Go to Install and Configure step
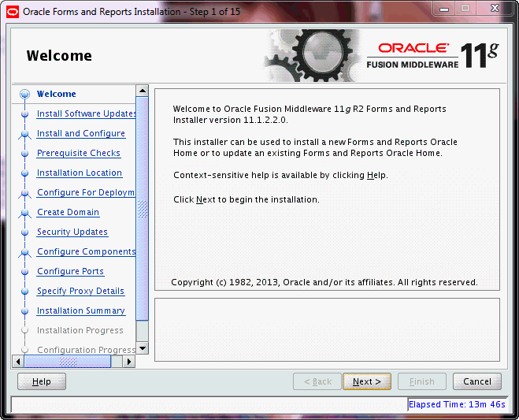 (81, 133)
